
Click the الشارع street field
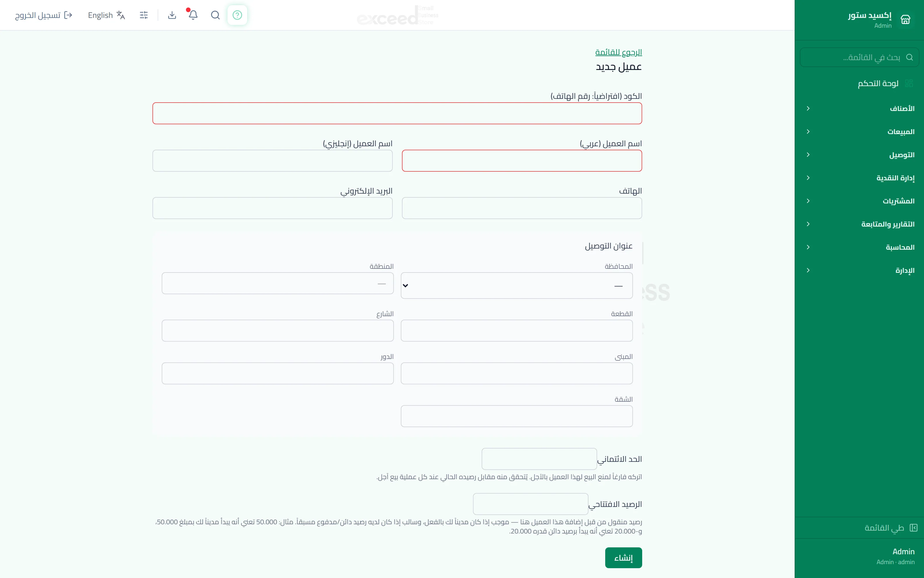277,331
